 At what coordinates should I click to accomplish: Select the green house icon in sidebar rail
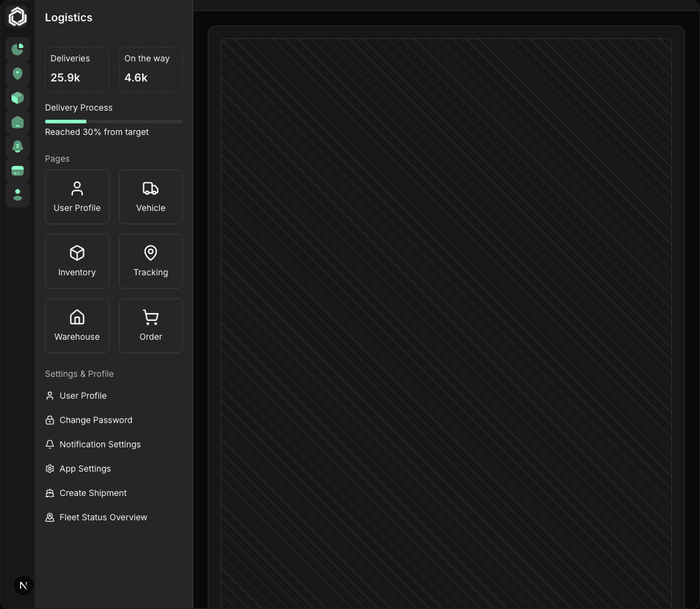pos(18,122)
